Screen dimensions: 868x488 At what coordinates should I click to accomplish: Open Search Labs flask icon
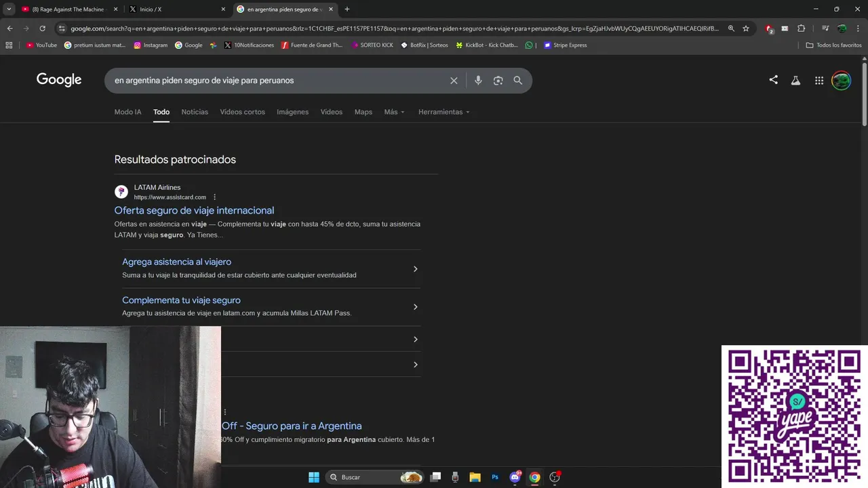point(796,81)
